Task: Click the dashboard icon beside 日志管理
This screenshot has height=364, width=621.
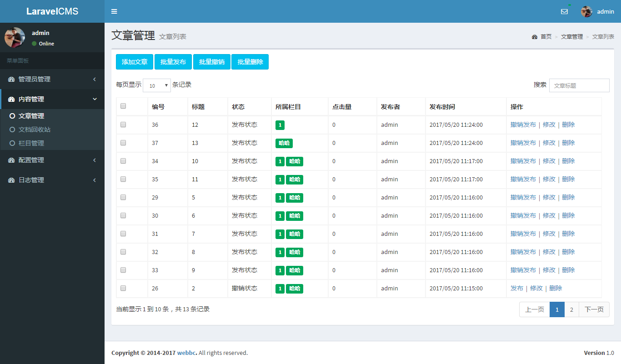Action: [11, 180]
